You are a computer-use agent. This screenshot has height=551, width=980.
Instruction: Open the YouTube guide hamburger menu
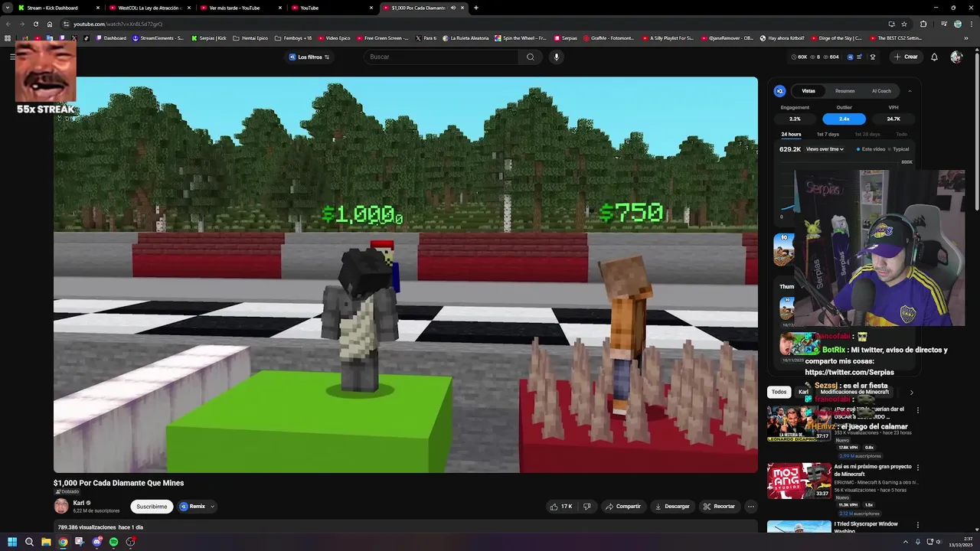[12, 57]
